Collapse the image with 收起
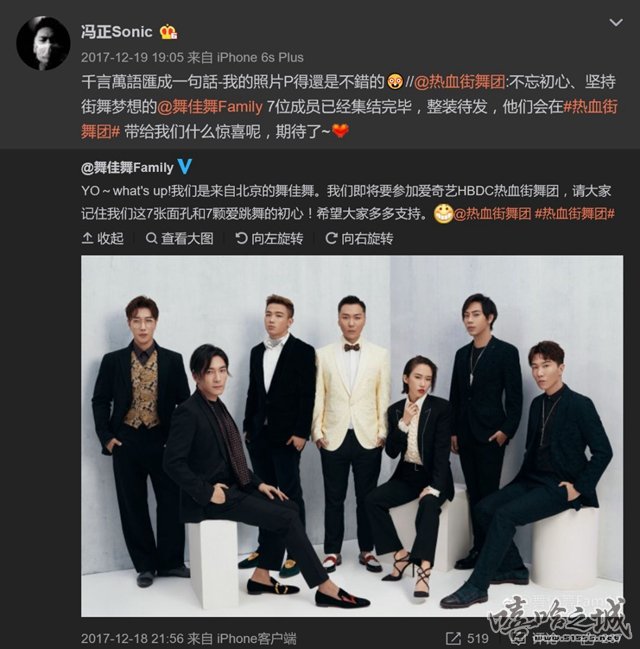Image resolution: width=640 pixels, height=649 pixels. tap(103, 238)
